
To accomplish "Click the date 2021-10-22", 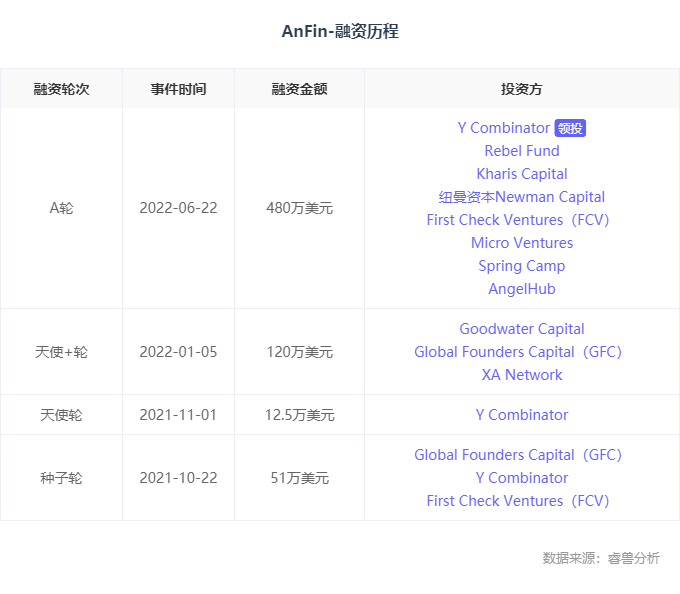I will (178, 478).
